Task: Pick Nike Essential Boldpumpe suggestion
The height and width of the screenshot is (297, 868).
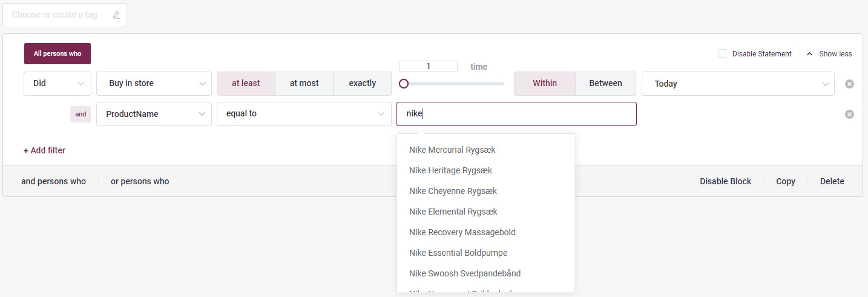Action: coord(485,253)
